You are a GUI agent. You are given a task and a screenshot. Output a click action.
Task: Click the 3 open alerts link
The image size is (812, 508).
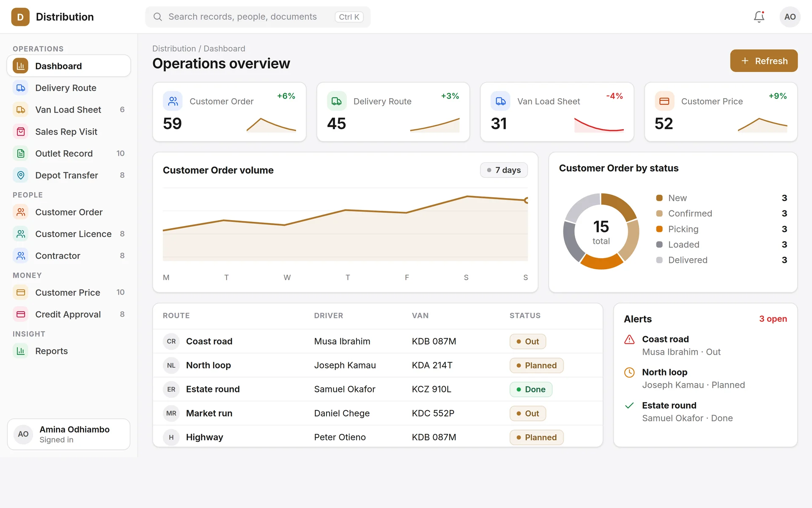(x=773, y=319)
